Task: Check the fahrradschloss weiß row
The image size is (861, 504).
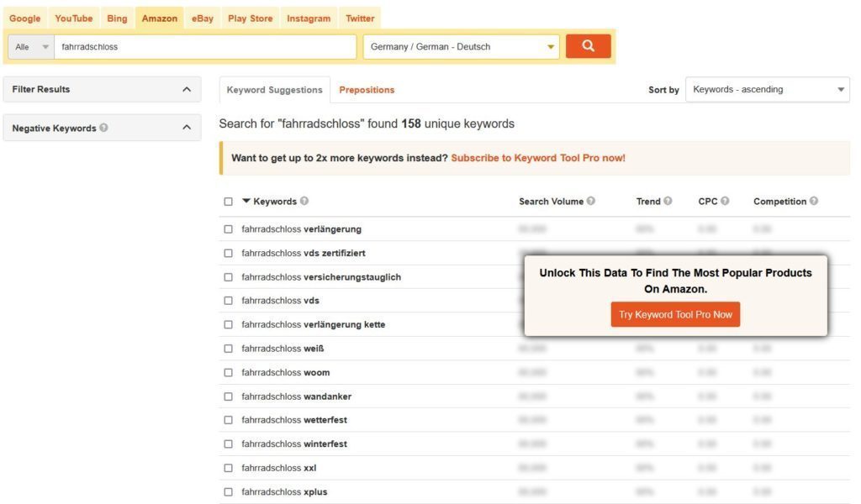Action: pyautogui.click(x=229, y=349)
